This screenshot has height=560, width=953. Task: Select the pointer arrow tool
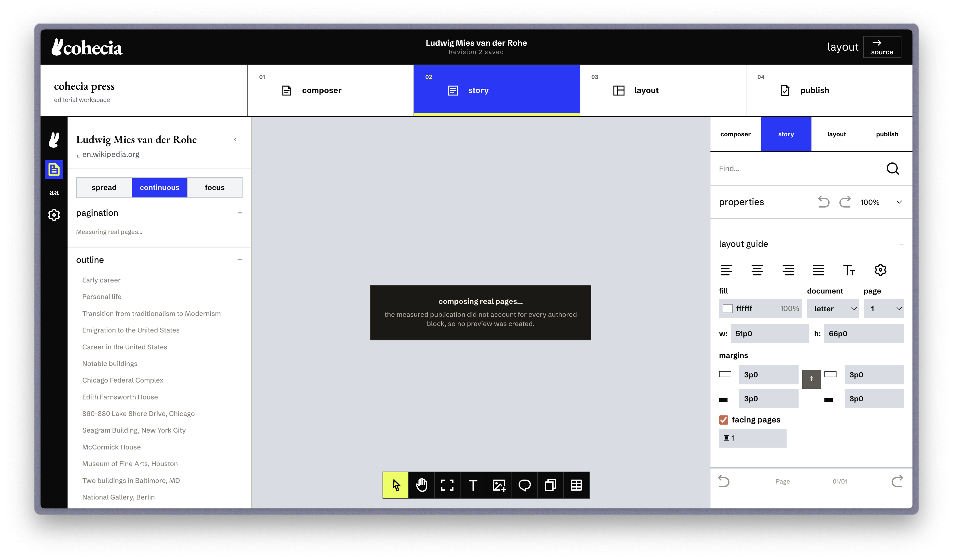tap(395, 485)
